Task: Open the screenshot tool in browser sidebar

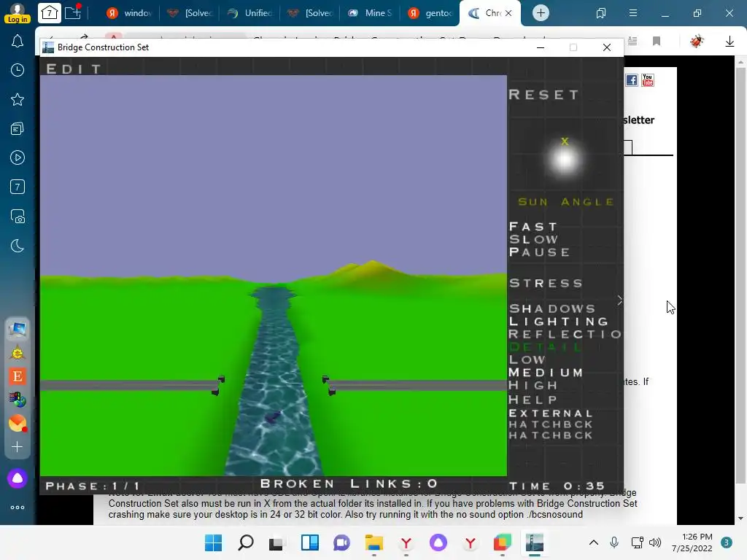Action: (x=18, y=217)
